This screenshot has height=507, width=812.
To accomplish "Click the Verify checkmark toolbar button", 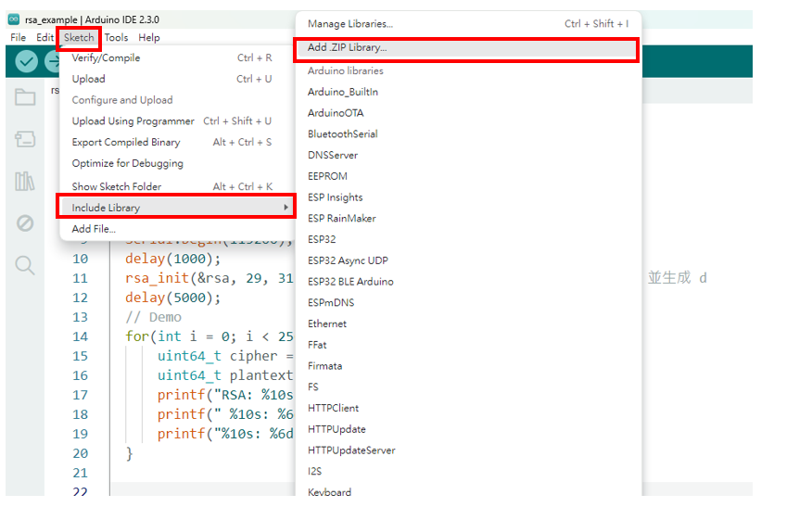I will tap(26, 61).
